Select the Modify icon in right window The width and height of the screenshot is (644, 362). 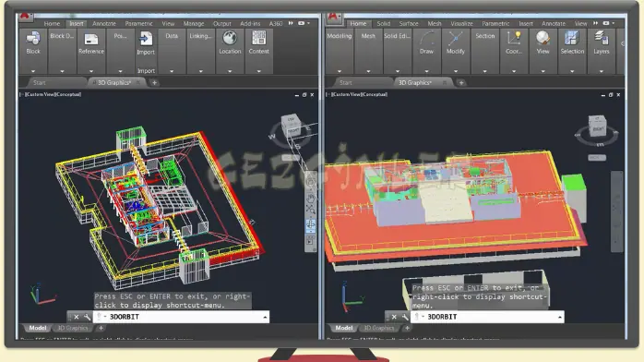click(x=456, y=38)
